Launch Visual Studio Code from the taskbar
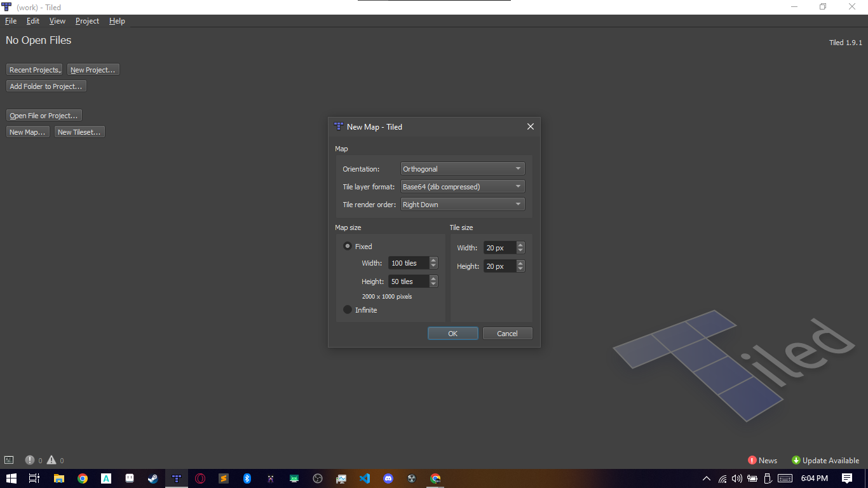 (x=365, y=478)
